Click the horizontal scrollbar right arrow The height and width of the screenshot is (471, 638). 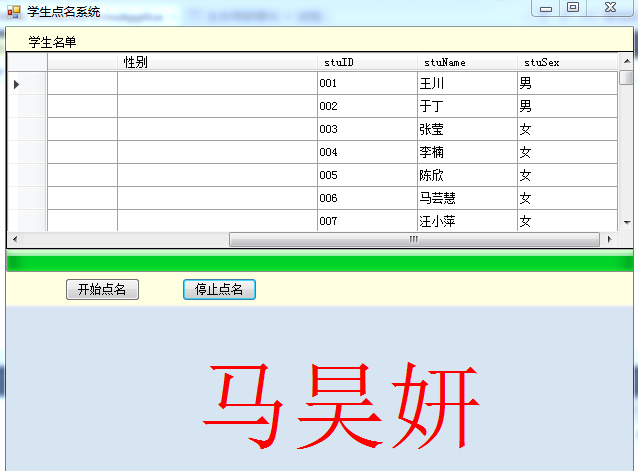click(609, 239)
